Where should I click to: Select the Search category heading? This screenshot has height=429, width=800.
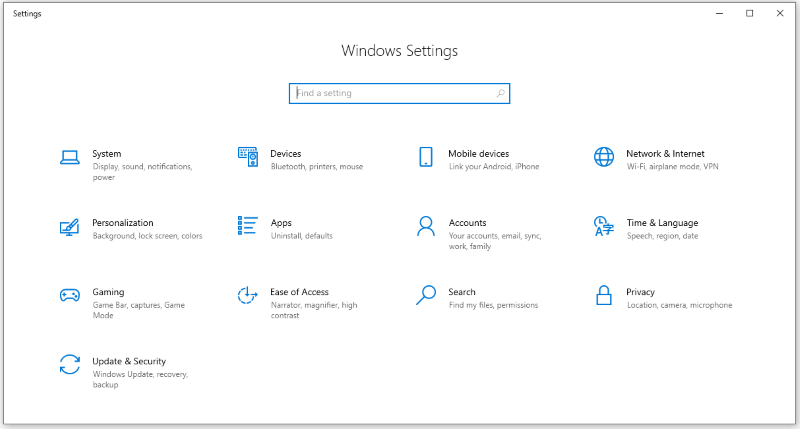(x=462, y=292)
